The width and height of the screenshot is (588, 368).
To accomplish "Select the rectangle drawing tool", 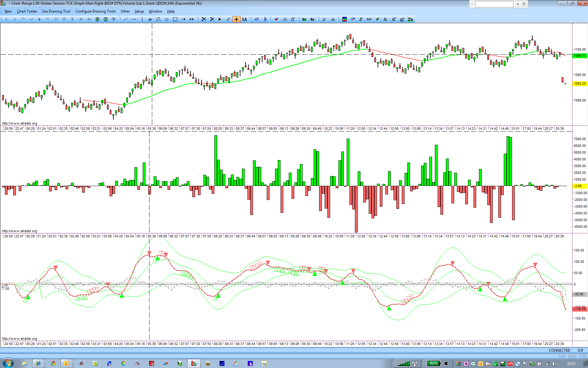I will (x=175, y=19).
